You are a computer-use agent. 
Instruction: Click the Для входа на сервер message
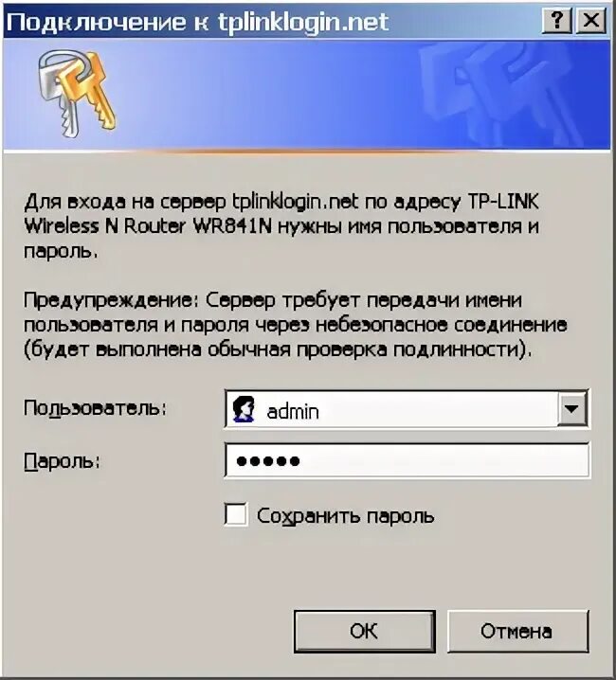[x=281, y=226]
